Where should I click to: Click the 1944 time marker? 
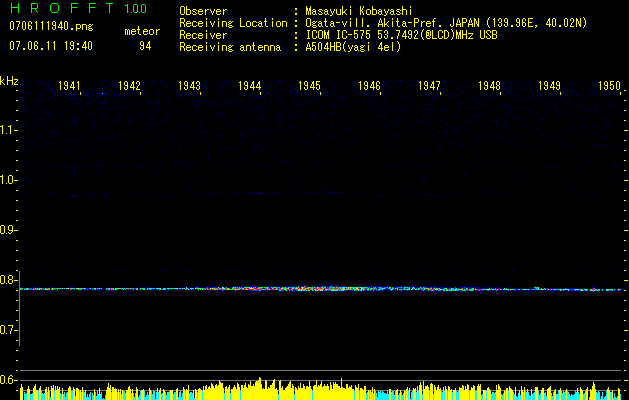pyautogui.click(x=250, y=86)
